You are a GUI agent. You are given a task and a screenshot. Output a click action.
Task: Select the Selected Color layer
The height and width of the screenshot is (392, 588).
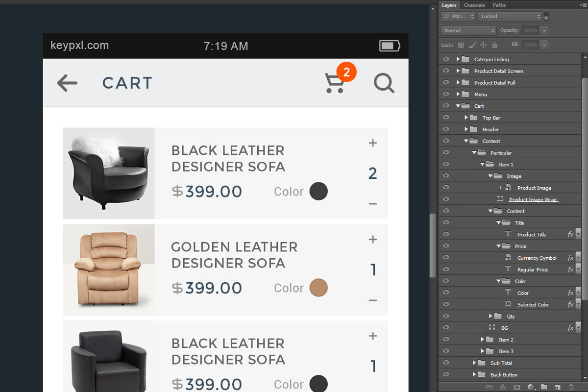533,304
